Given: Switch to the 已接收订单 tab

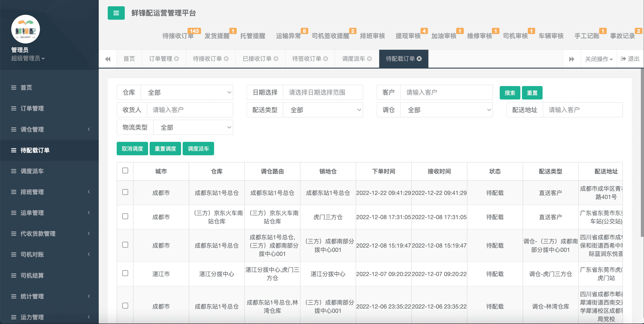Looking at the screenshot, I should coord(257,59).
